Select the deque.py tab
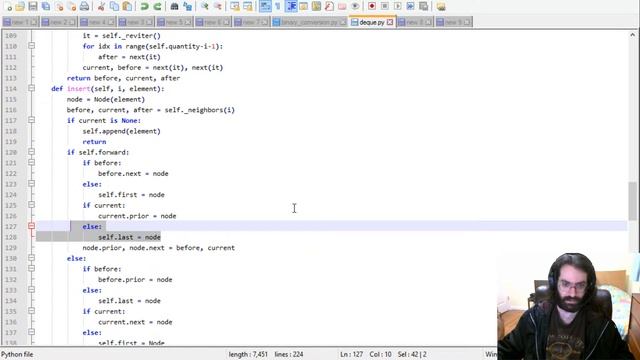 click(372, 22)
